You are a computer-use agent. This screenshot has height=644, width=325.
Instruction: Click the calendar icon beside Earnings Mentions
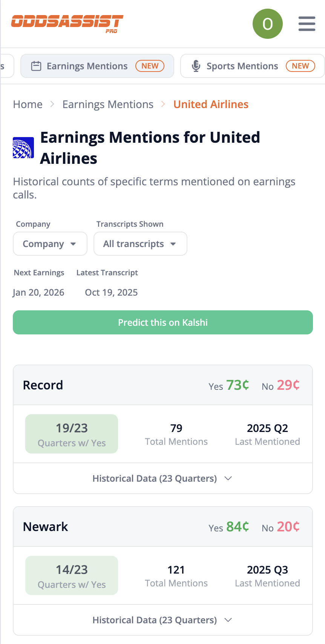click(36, 66)
